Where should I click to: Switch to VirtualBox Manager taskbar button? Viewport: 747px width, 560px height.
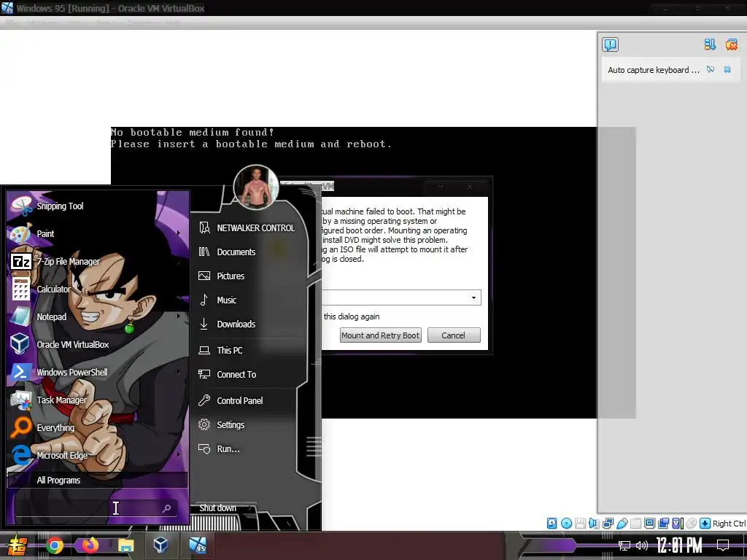pos(160,545)
